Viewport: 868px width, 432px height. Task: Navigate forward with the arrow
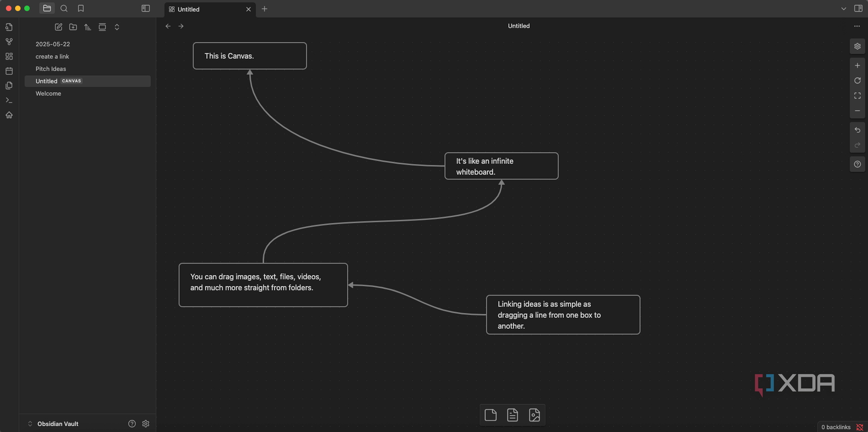(x=181, y=26)
